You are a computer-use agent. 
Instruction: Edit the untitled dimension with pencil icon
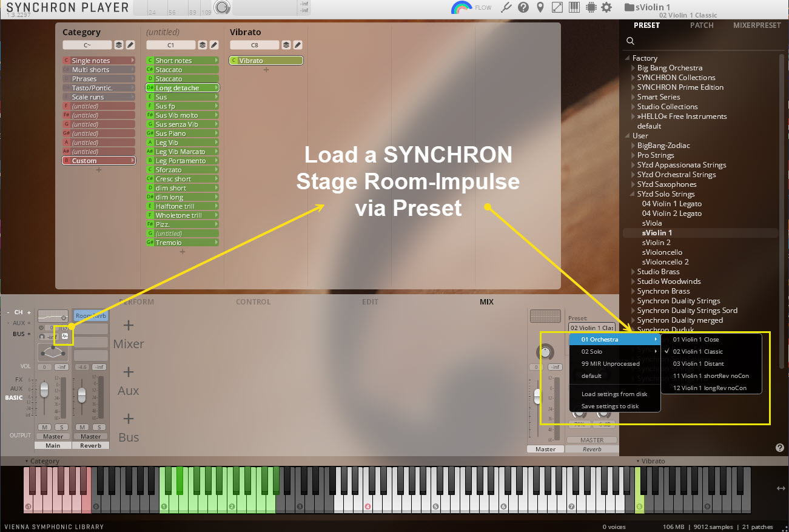pyautogui.click(x=213, y=45)
